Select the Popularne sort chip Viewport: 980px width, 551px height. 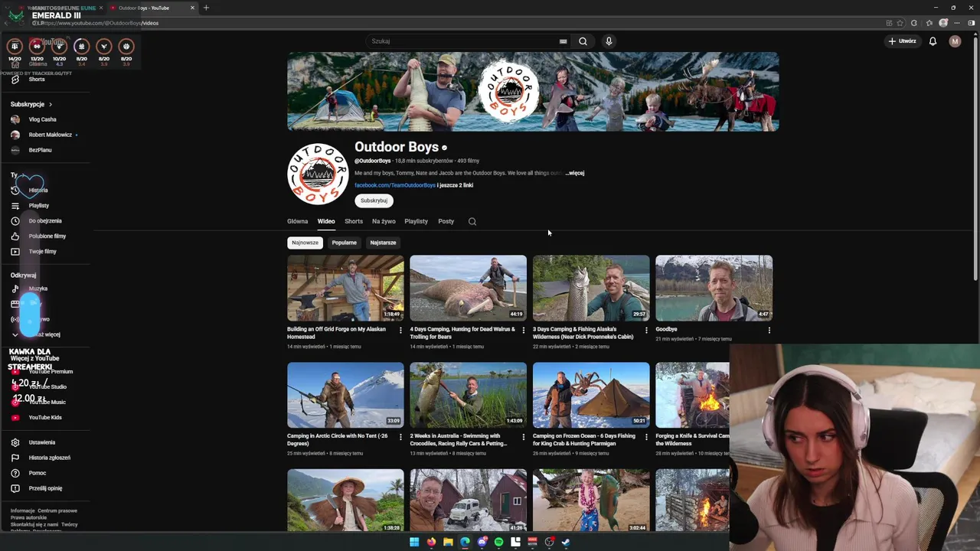pos(344,243)
